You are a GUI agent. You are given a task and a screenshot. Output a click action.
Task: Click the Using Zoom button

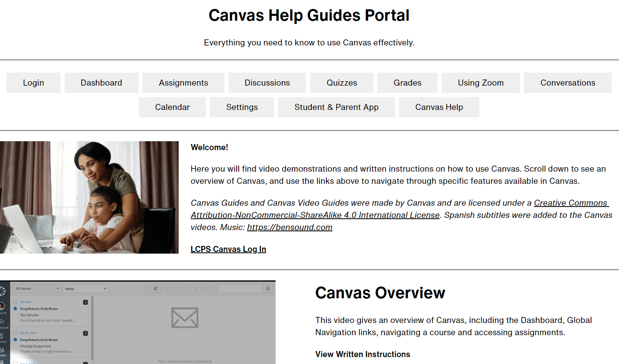click(481, 83)
